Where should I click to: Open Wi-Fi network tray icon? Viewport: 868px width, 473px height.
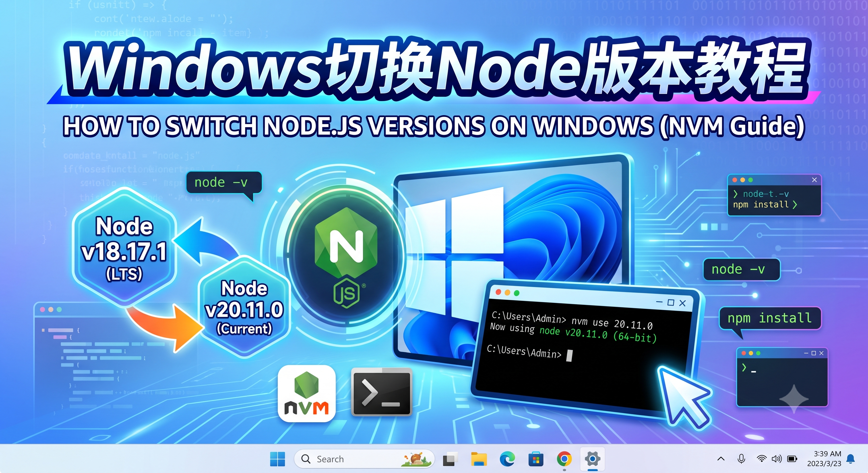[x=762, y=459]
